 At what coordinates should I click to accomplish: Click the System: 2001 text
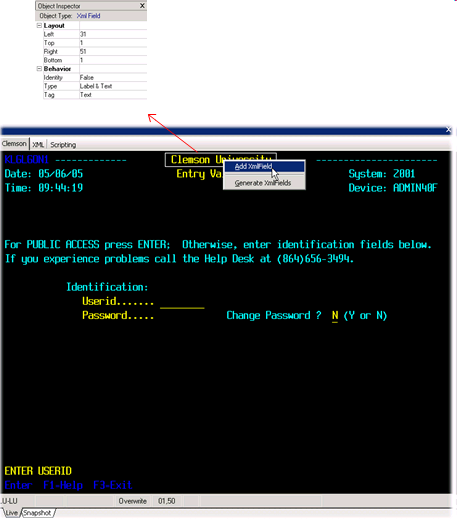(x=382, y=174)
